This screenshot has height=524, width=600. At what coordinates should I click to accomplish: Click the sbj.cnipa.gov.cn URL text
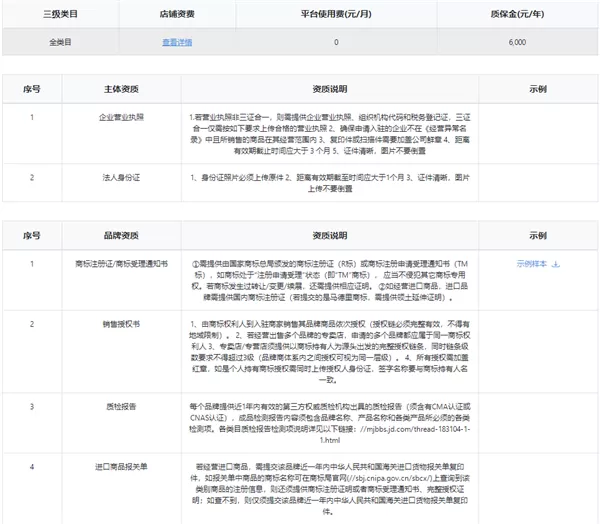pyautogui.click(x=390, y=478)
